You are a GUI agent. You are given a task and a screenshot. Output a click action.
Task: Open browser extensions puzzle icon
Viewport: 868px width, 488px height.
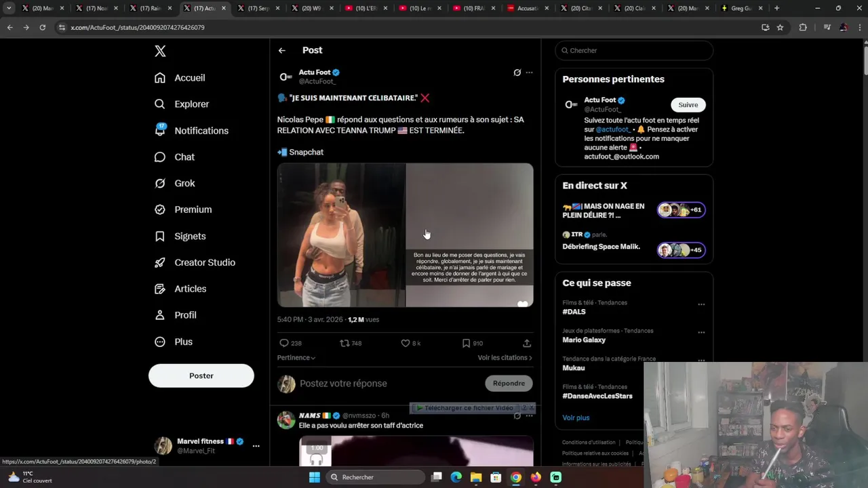click(x=803, y=28)
